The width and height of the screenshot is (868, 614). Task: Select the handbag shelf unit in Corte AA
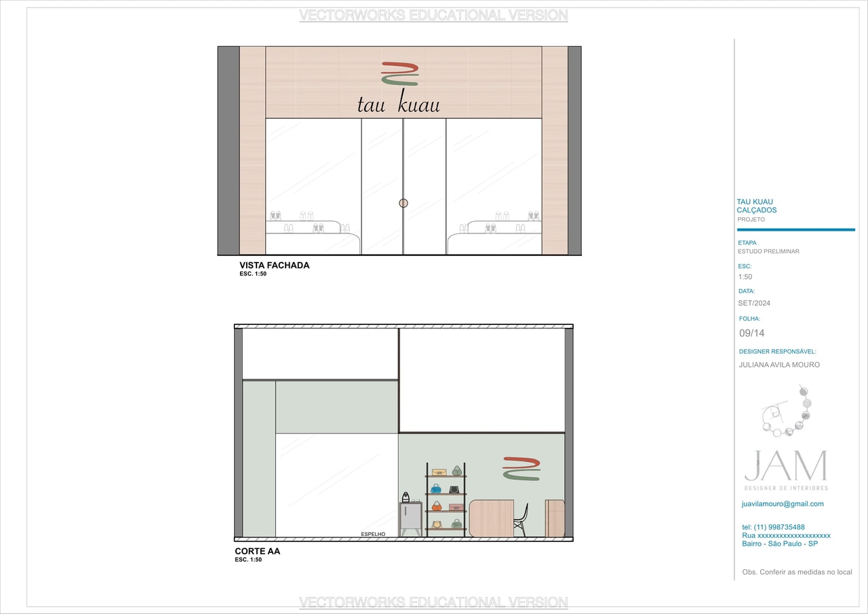pos(446,500)
